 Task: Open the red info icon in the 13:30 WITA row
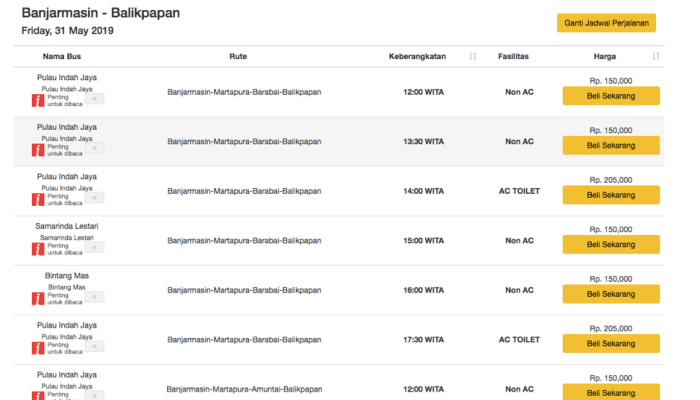[x=38, y=150]
